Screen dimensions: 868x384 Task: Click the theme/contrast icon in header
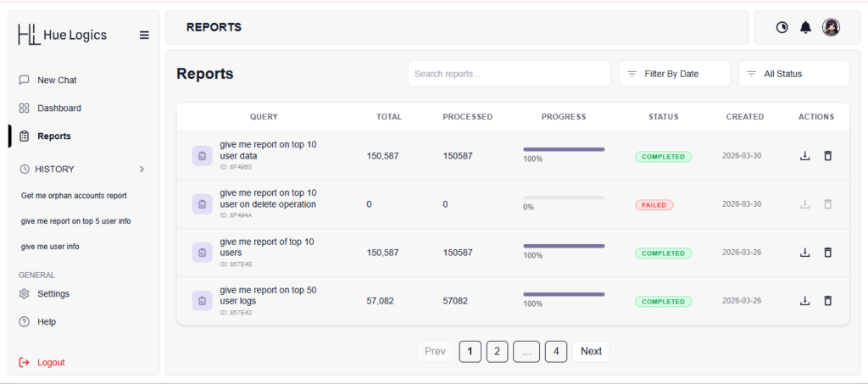tap(782, 27)
